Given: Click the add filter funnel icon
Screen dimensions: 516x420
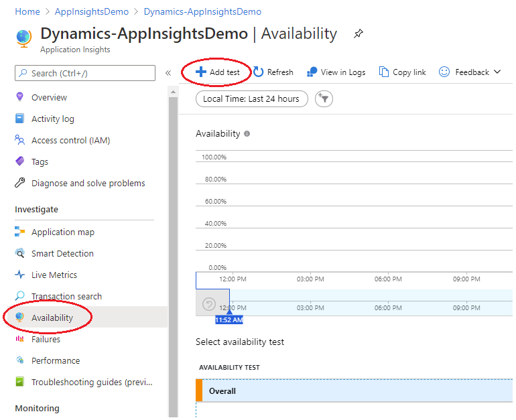Looking at the screenshot, I should pos(324,99).
